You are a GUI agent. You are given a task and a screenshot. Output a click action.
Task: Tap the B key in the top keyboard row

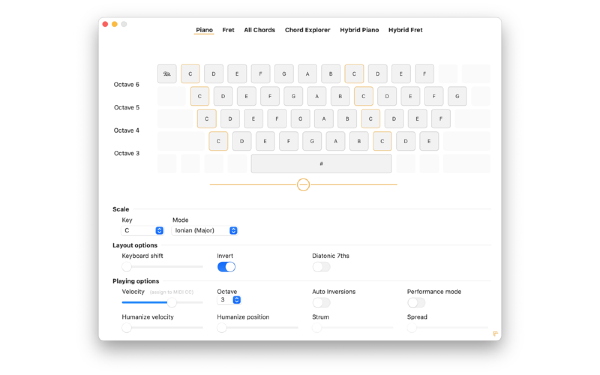(x=331, y=74)
